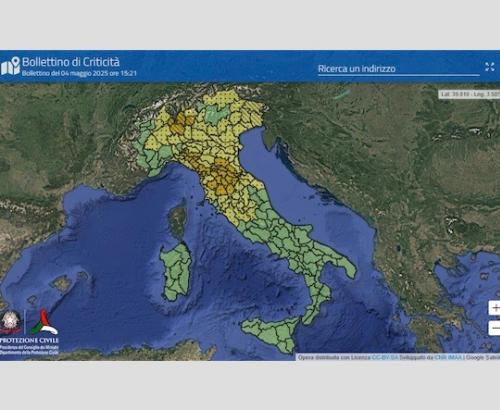The width and height of the screenshot is (500, 410).
Task: Select the orange alert zone in Lombardy
Action: point(179,123)
